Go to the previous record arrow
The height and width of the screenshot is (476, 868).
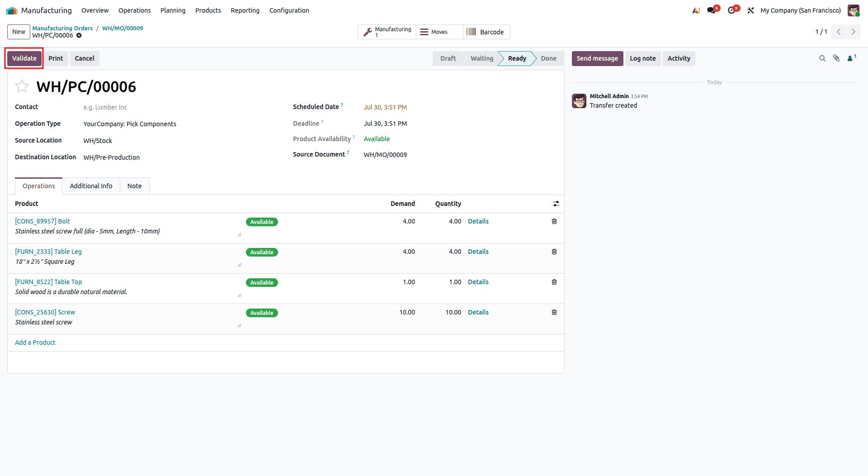(839, 32)
